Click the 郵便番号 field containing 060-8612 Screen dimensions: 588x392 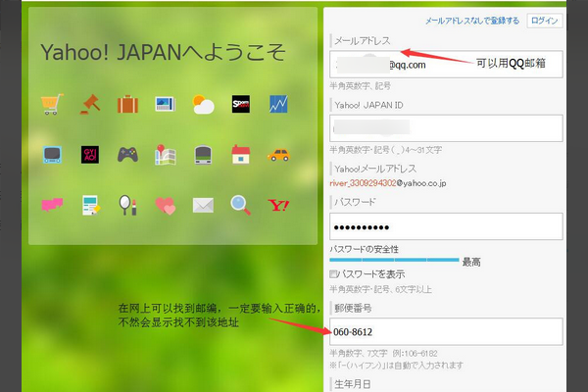click(x=446, y=331)
